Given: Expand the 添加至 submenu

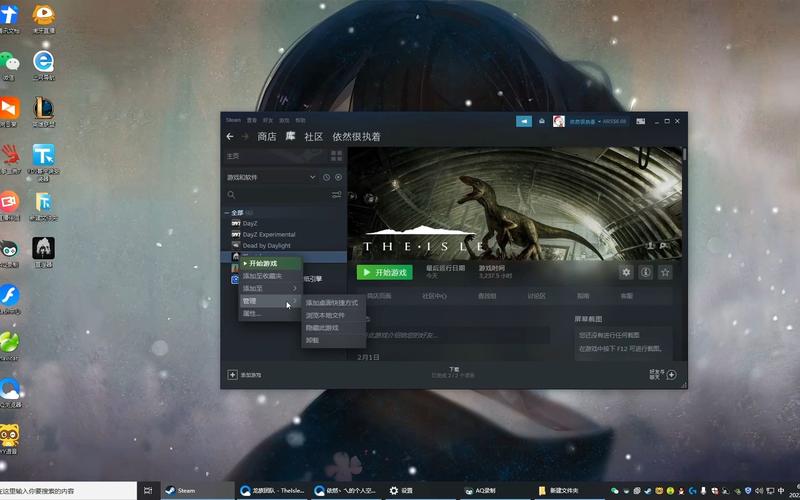Looking at the screenshot, I should click(x=270, y=288).
